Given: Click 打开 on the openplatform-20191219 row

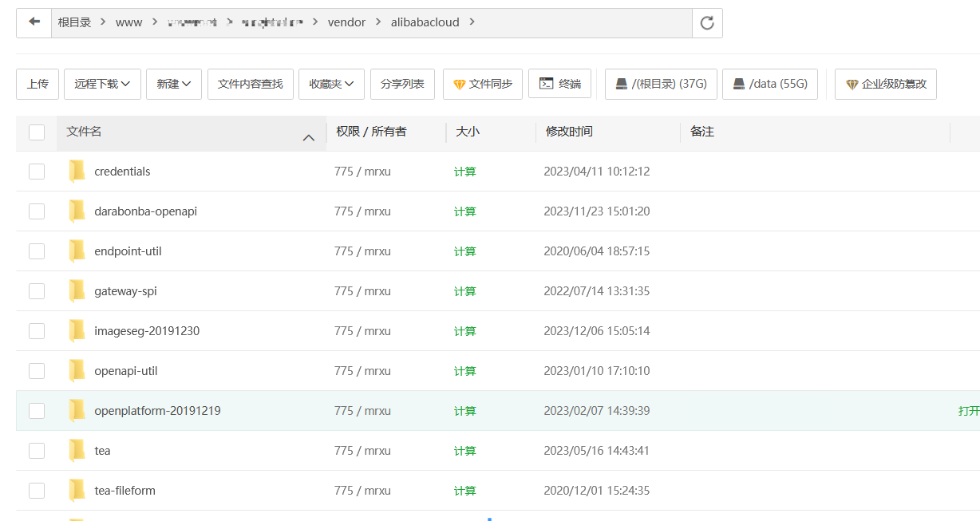Looking at the screenshot, I should pos(969,411).
